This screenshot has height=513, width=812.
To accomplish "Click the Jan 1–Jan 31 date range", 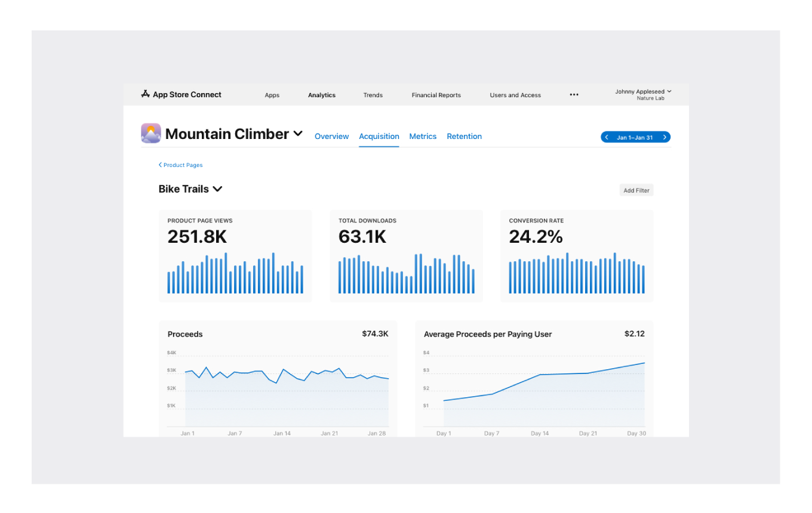I will 635,138.
